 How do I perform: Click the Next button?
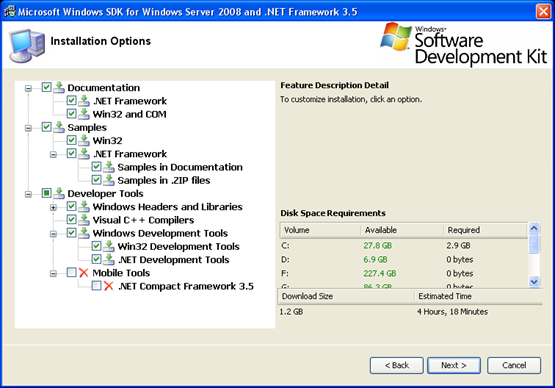click(454, 365)
